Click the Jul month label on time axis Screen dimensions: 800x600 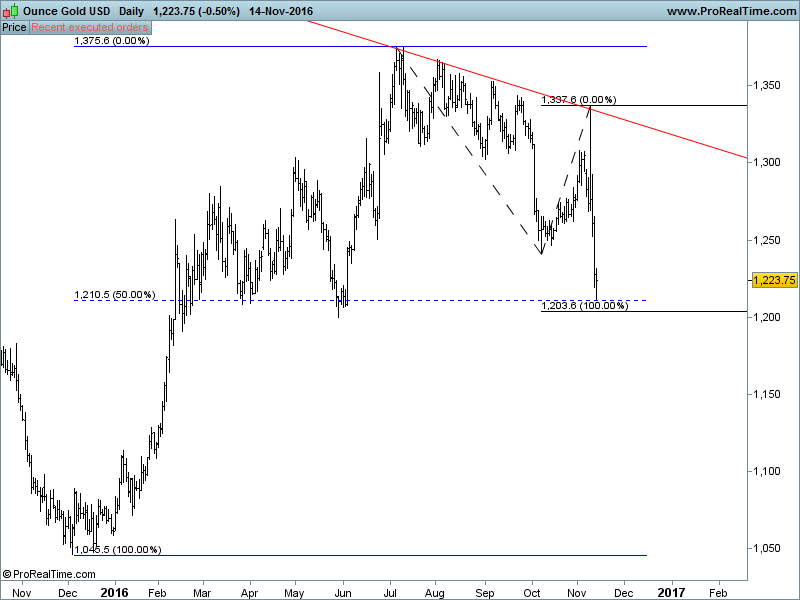389,592
